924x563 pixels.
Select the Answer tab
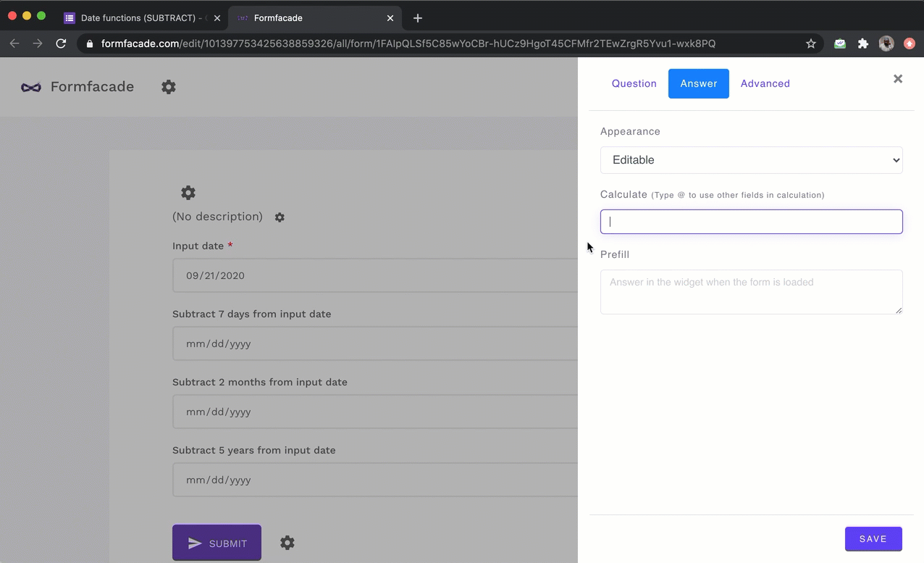click(698, 83)
